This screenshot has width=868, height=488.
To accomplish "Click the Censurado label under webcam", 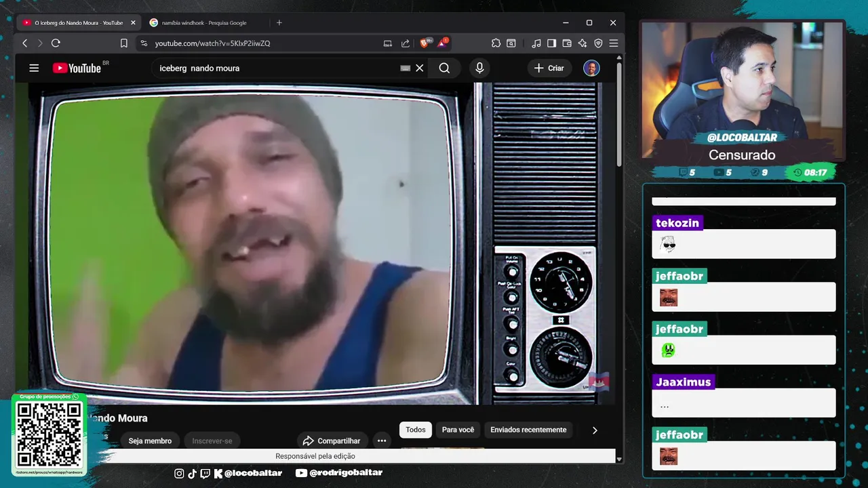I will click(742, 155).
